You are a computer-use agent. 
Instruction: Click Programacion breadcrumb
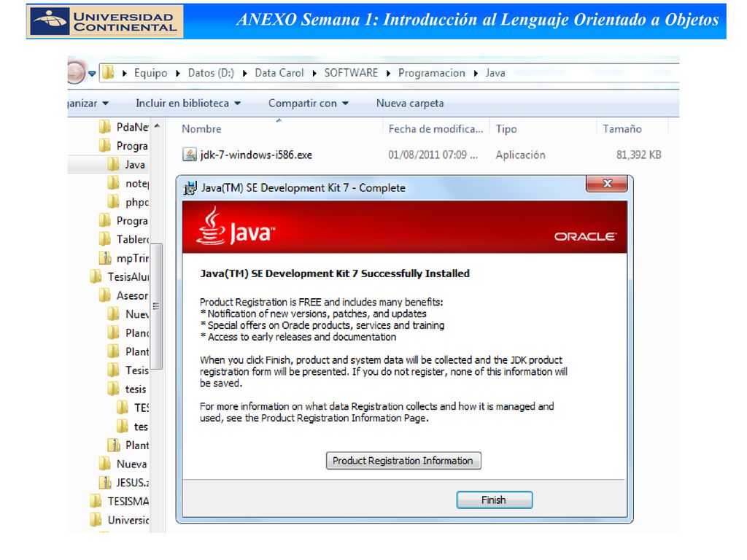point(432,73)
